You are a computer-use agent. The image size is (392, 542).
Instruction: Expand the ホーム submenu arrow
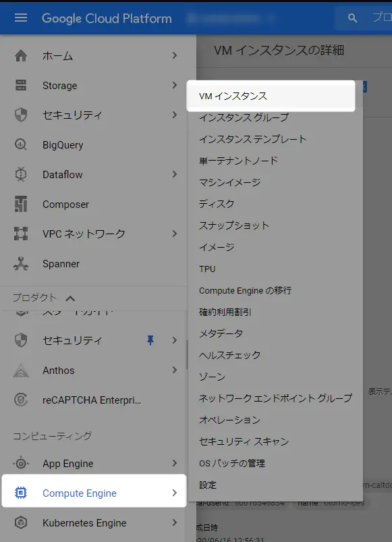coord(175,55)
